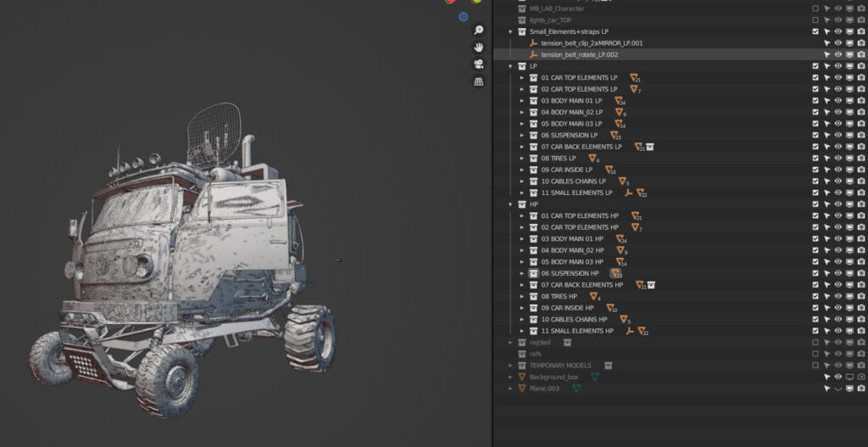Click mesh data icon beside 02 CAR TOP ELEMENTS HP
Image resolution: width=868 pixels, height=447 pixels.
pos(636,227)
